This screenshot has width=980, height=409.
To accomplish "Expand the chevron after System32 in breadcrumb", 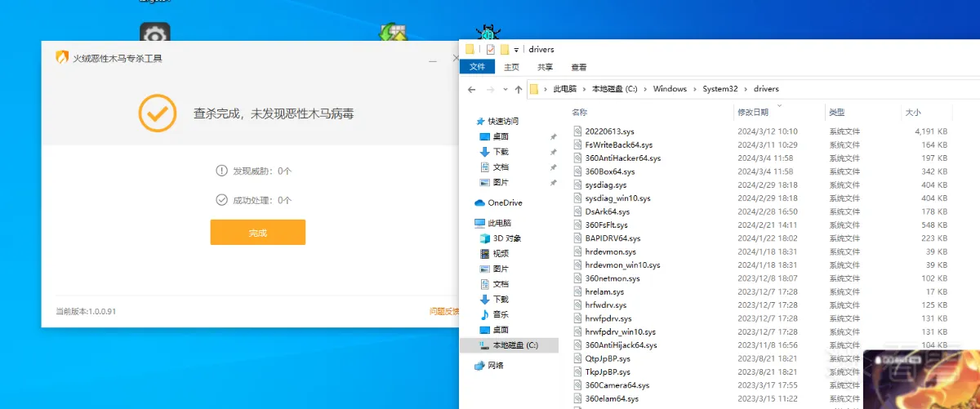I will pos(746,89).
